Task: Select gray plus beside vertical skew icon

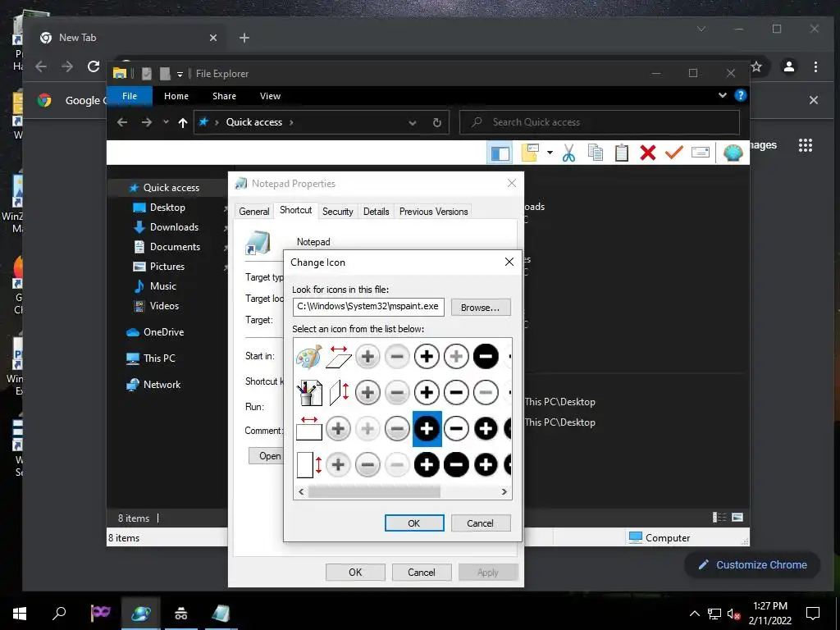Action: click(x=368, y=393)
